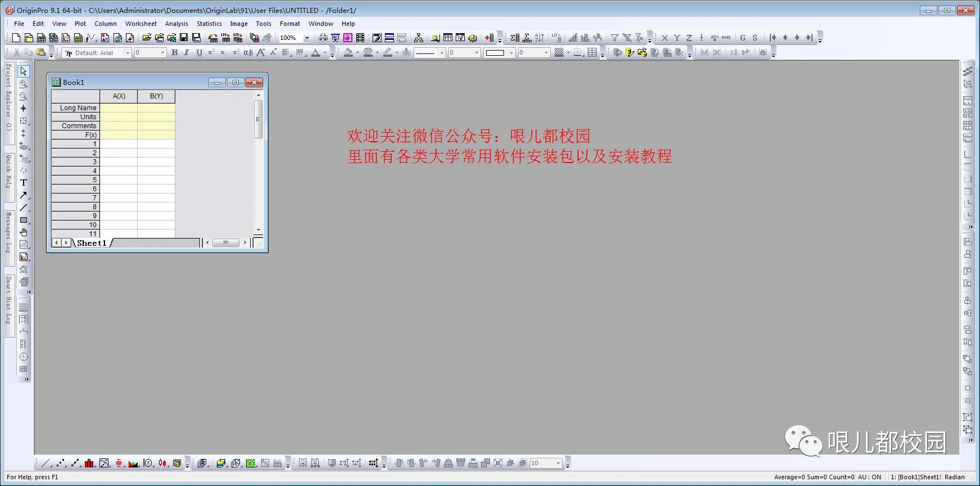
Task: Create a Line plus Symbol plot
Action: coord(75,463)
